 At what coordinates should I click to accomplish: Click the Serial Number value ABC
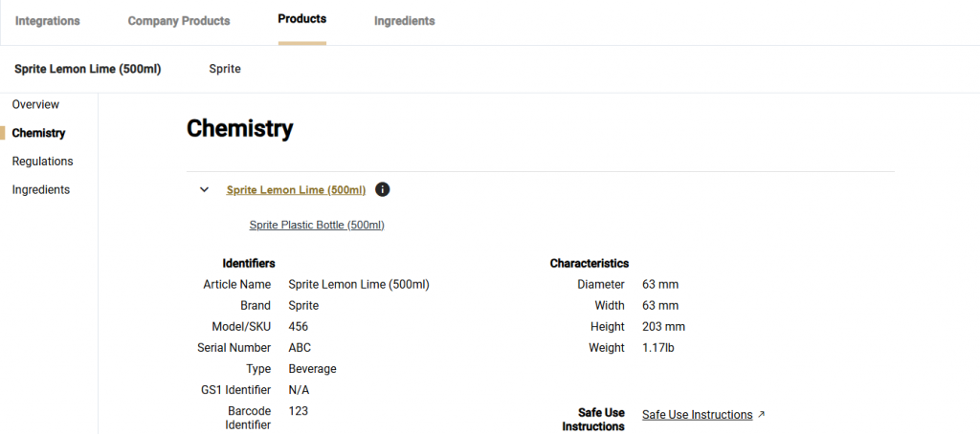coord(300,348)
